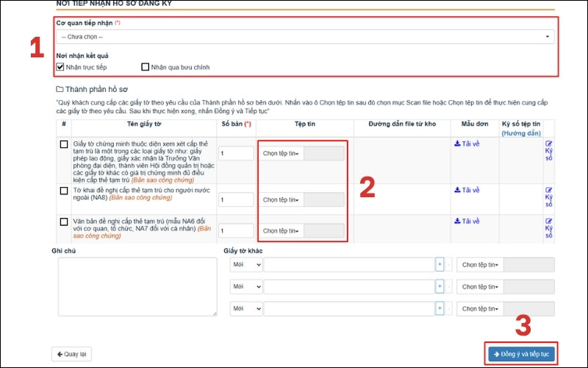Click plus icon in last 'Giấy tờ khác' row
Screen dimensions: 588x368
[440, 307]
